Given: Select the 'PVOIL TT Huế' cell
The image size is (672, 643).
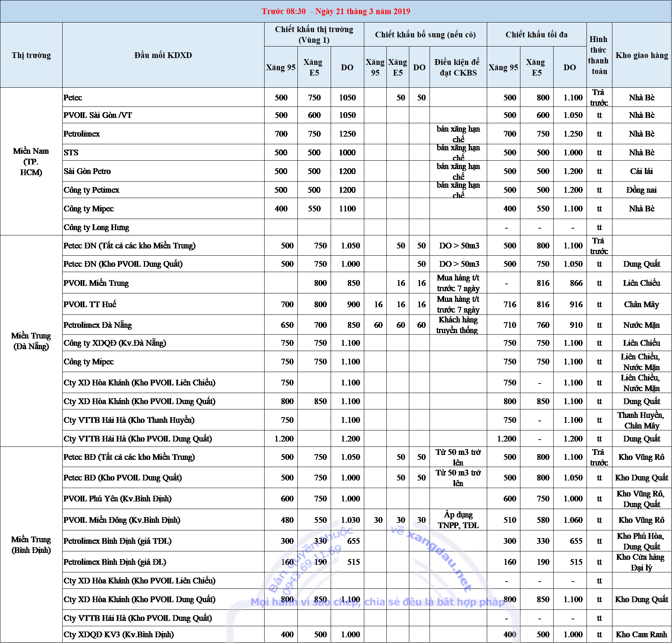Looking at the screenshot, I should pos(163,304).
